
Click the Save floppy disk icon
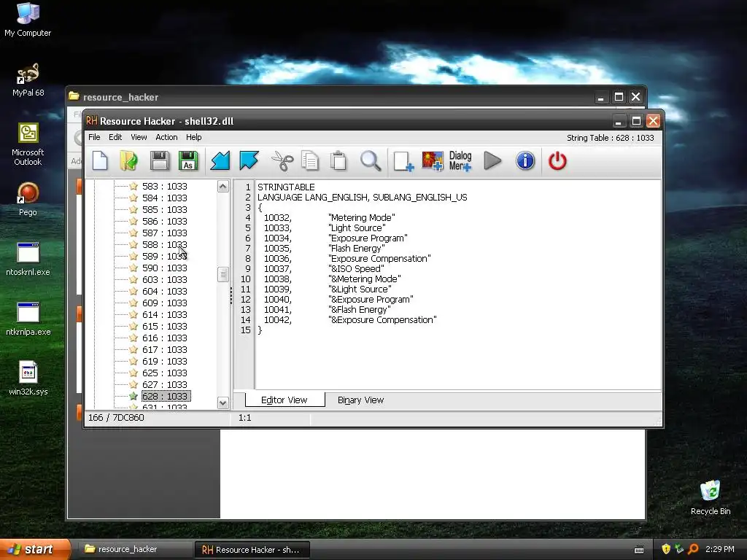[x=160, y=161]
